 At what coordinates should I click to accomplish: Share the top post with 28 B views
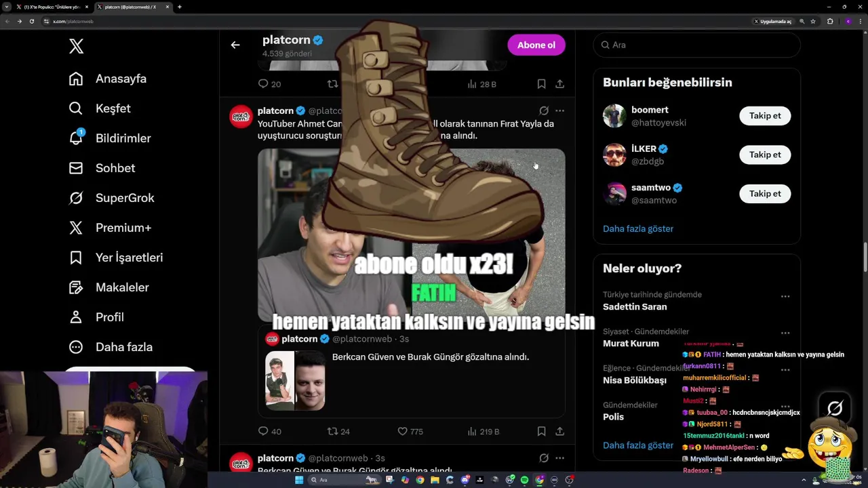pyautogui.click(x=559, y=84)
